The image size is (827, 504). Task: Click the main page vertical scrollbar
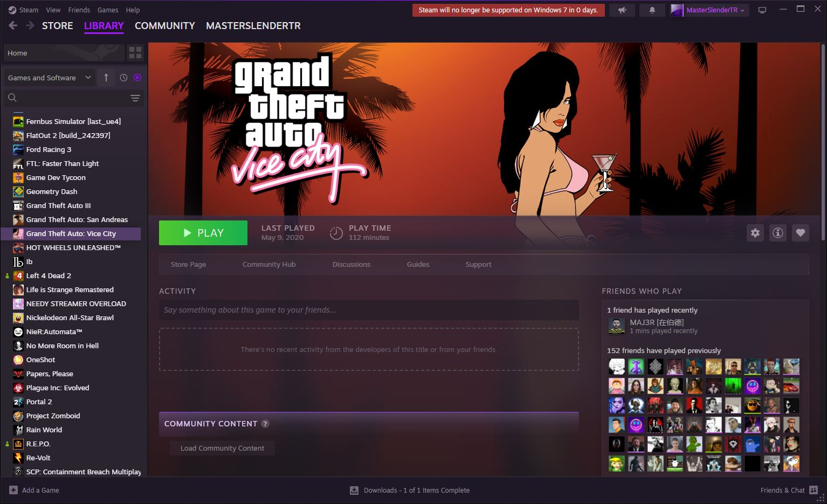pyautogui.click(x=823, y=141)
